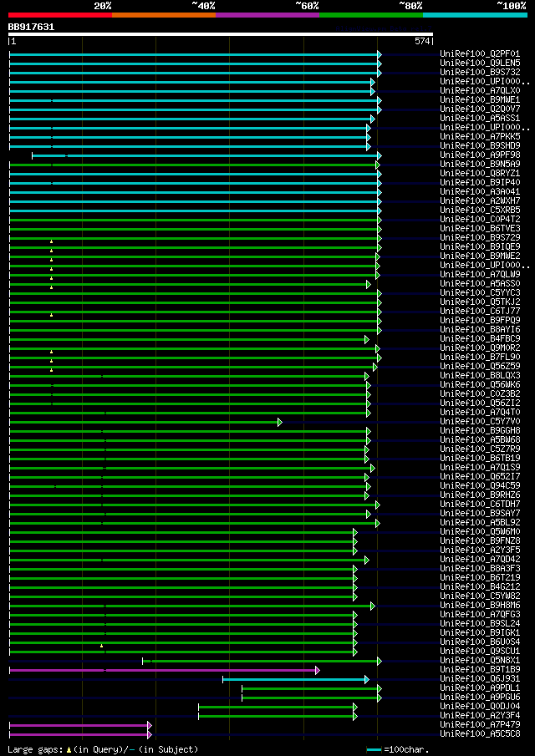Select the UniRef100_Q5TKJ2 label
535x756 pixels.
coord(480,302)
